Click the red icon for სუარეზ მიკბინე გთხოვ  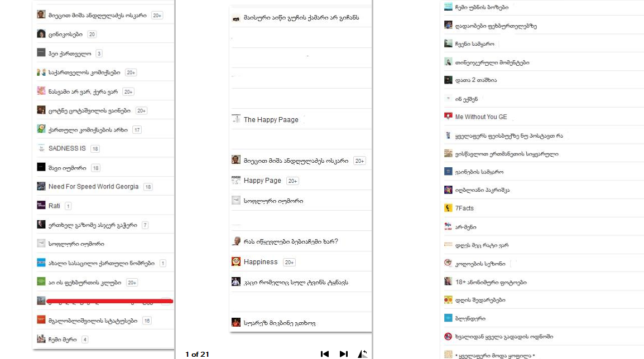[x=236, y=322]
